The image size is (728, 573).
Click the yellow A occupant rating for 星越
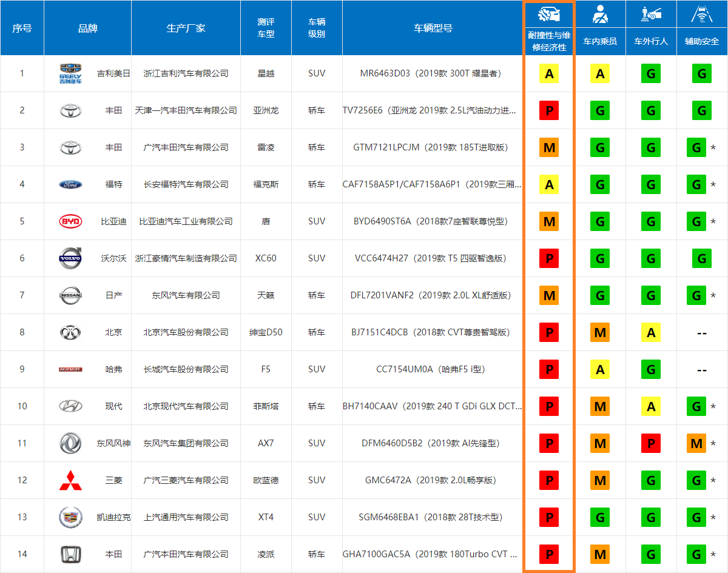600,74
